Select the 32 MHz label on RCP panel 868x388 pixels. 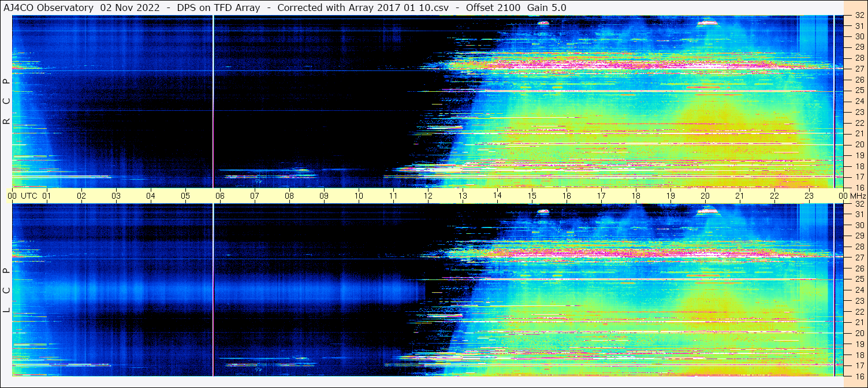[x=859, y=16]
